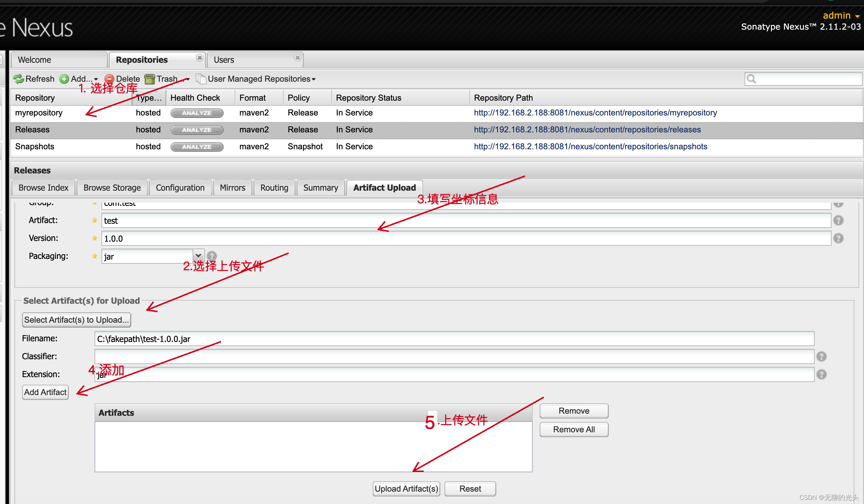Click the Version input field
The image size is (864, 504).
point(466,239)
